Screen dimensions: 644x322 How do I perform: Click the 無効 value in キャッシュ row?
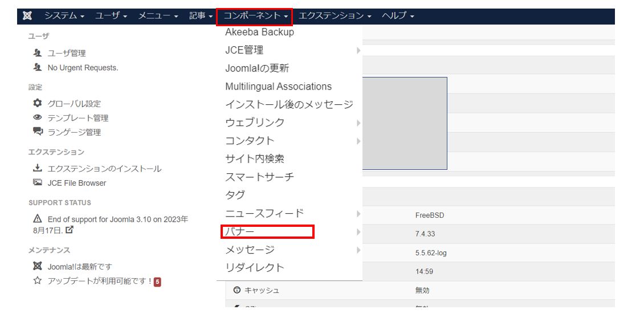422,291
